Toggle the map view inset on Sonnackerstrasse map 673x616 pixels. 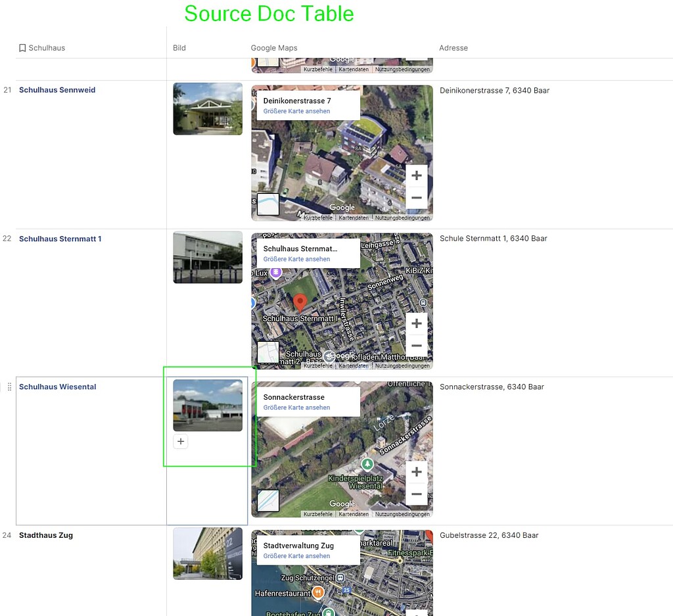(268, 501)
